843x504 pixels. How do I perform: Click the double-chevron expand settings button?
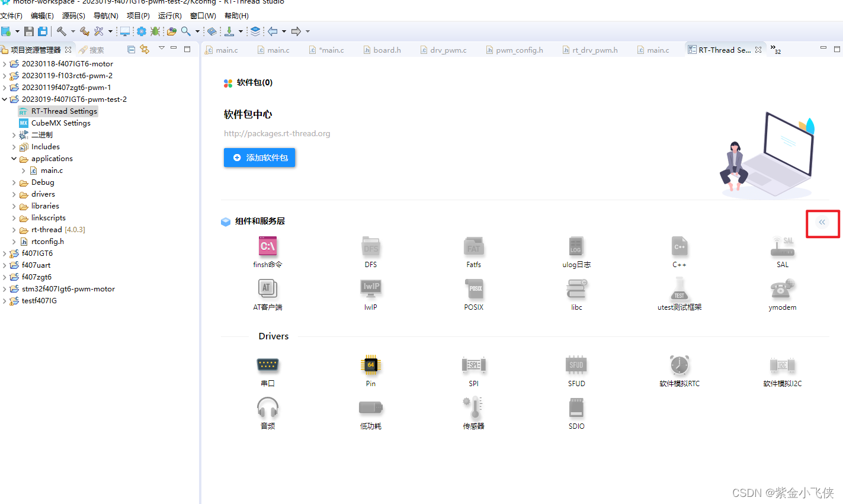tap(822, 222)
